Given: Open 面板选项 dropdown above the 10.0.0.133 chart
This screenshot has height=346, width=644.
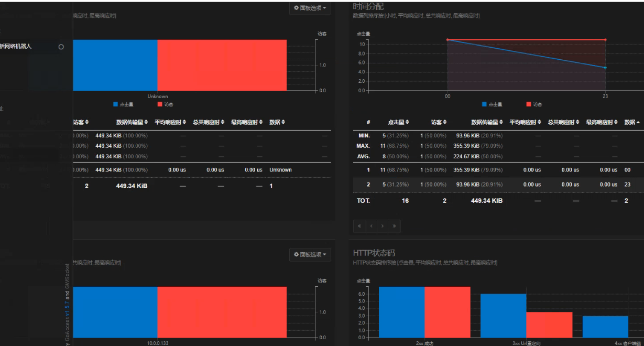Looking at the screenshot, I should pos(310,255).
